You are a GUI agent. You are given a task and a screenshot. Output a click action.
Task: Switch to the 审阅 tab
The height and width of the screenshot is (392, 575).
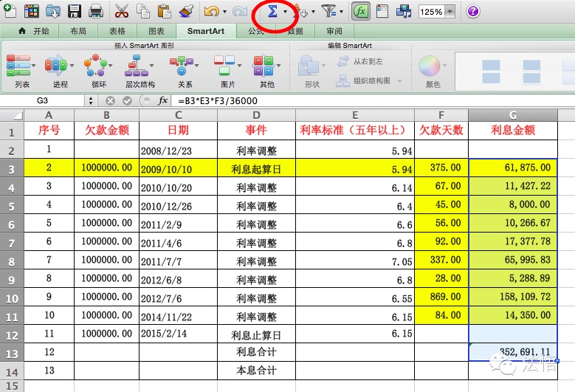334,31
